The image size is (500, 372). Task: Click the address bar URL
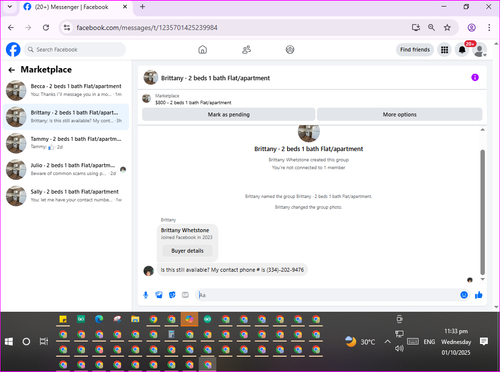147,28
